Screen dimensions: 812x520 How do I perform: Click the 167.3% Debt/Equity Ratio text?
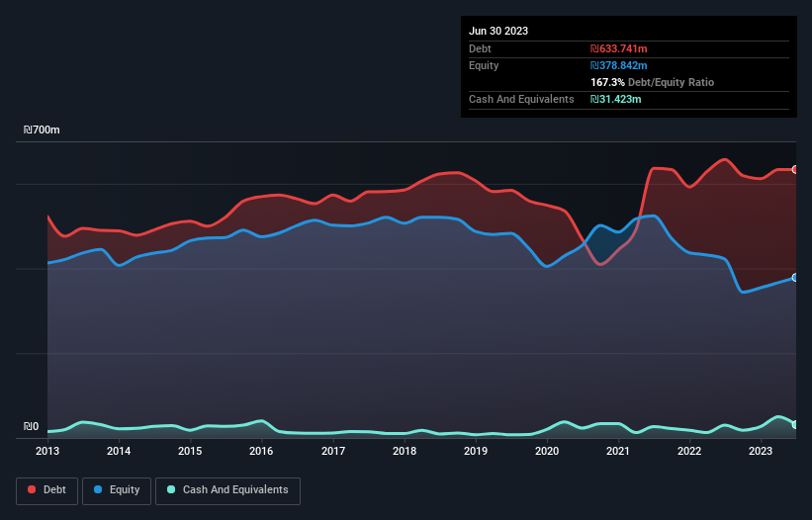coord(652,82)
